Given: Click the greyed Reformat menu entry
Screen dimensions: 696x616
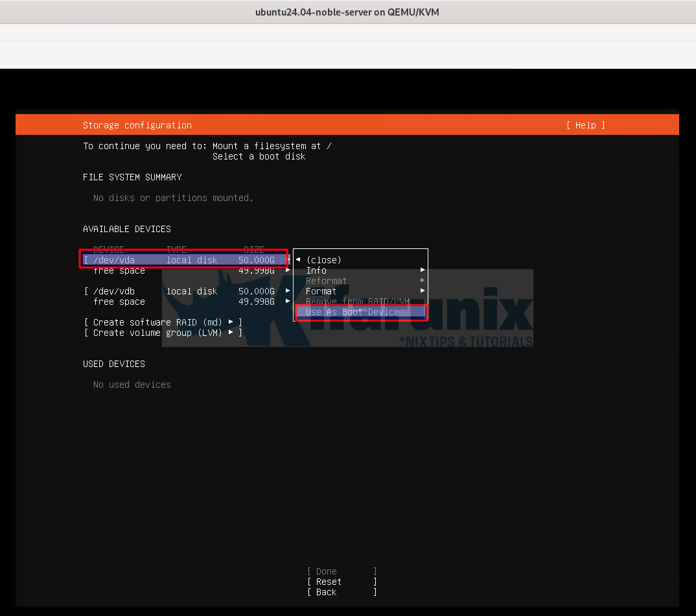Looking at the screenshot, I should (x=326, y=281).
